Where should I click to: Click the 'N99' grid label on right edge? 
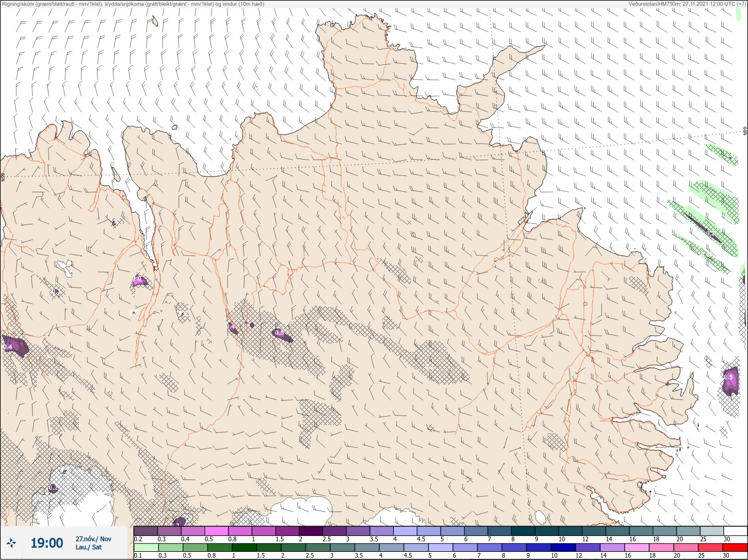pyautogui.click(x=745, y=132)
